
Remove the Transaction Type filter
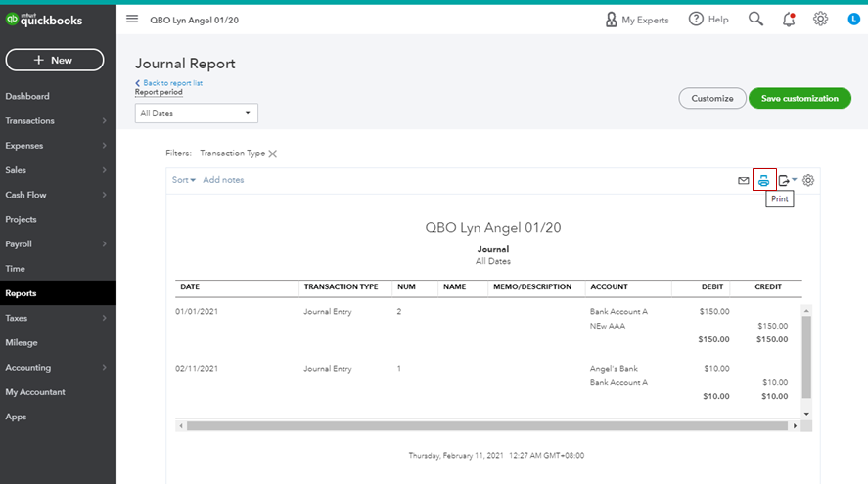pos(272,154)
